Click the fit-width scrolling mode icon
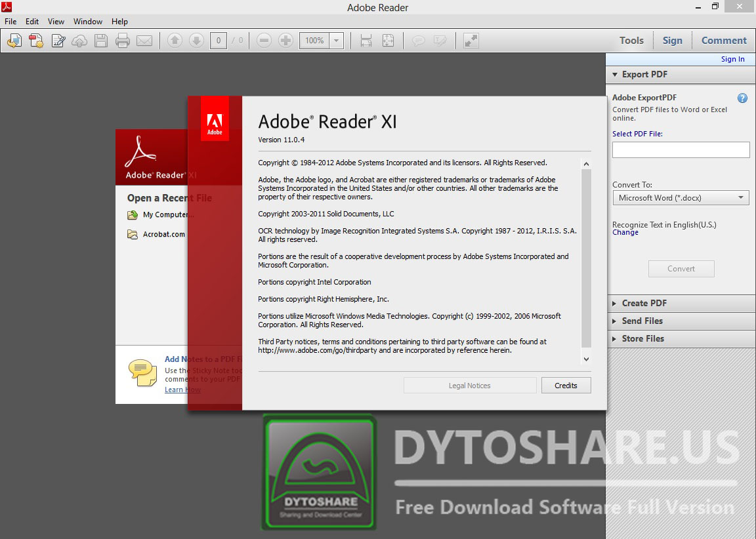The height and width of the screenshot is (539, 756). (366, 41)
